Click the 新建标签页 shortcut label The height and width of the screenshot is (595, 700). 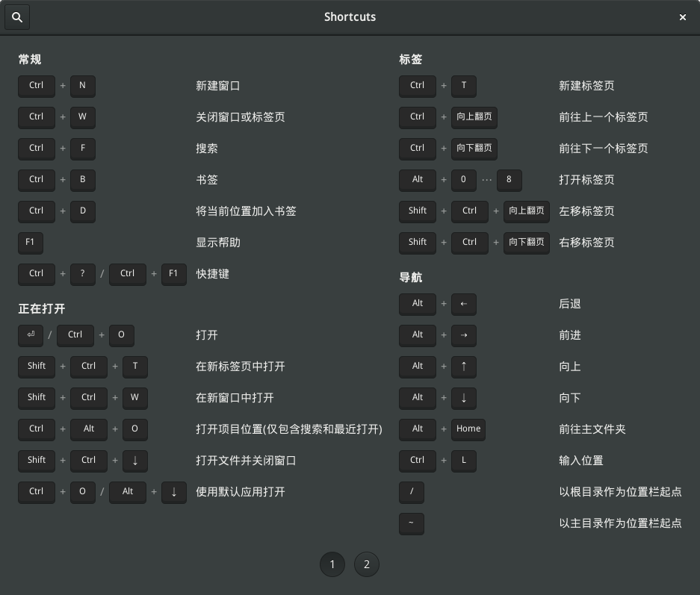pyautogui.click(x=586, y=86)
